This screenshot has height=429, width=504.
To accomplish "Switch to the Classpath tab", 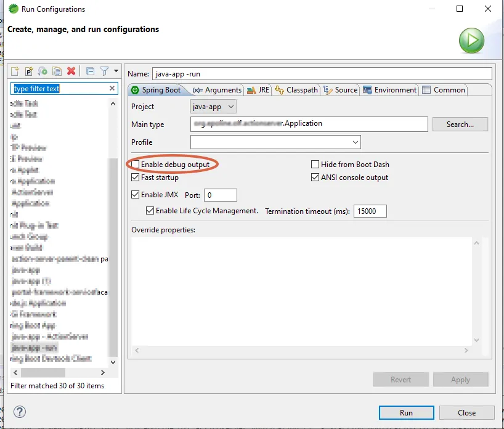I will click(x=296, y=90).
